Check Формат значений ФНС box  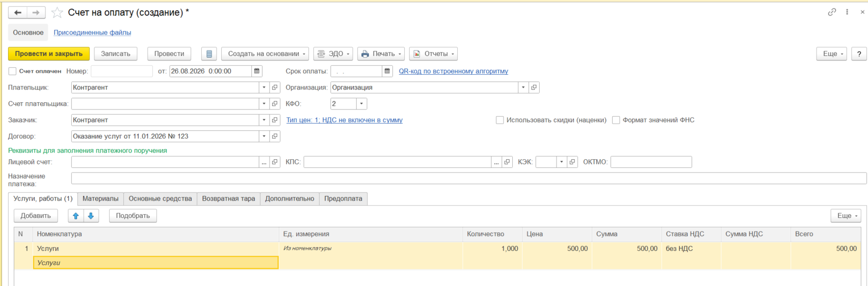coord(616,120)
